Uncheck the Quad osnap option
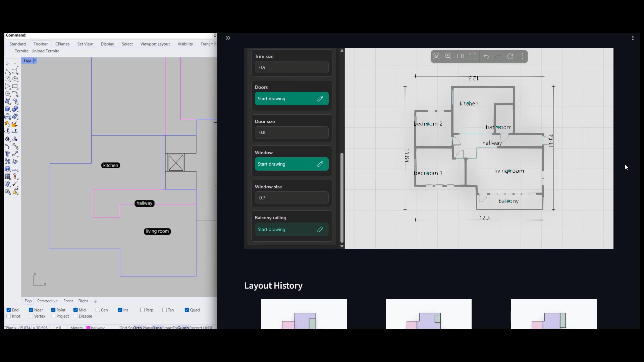This screenshot has width=644, height=362. pos(187,310)
